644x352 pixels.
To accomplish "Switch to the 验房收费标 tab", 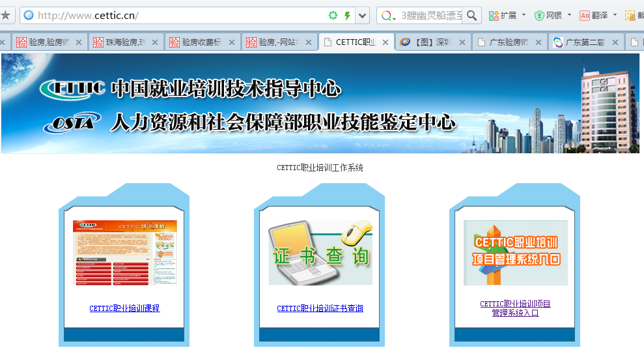I will coord(202,42).
